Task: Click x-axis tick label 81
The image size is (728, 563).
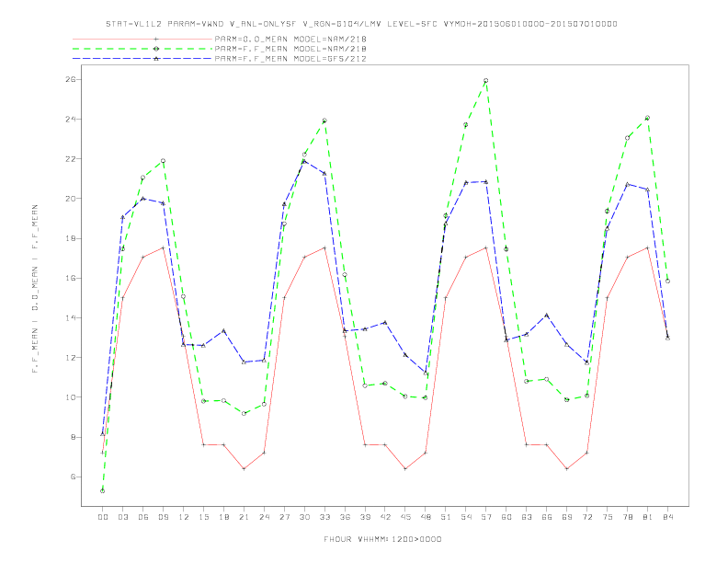Action: click(x=648, y=517)
